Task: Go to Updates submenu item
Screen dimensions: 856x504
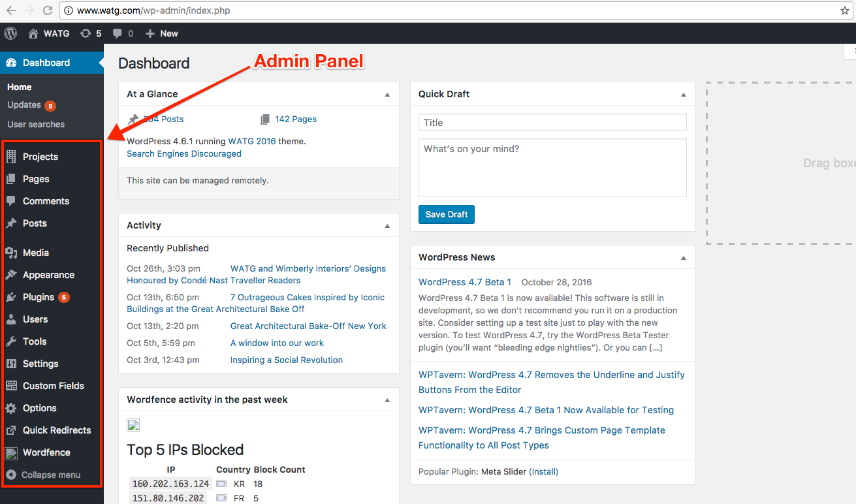Action: point(24,105)
